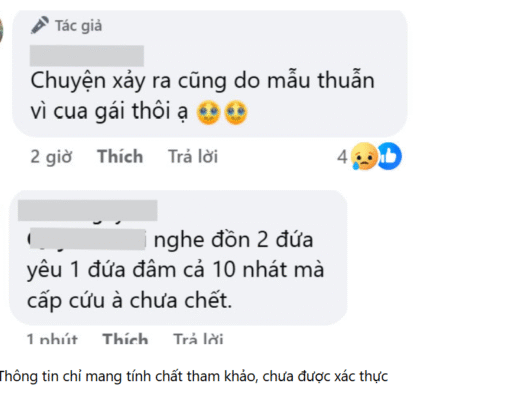This screenshot has height=400, width=522.
Task: Select the "nghe đồn 2 đứa" comment text
Action: (233, 240)
